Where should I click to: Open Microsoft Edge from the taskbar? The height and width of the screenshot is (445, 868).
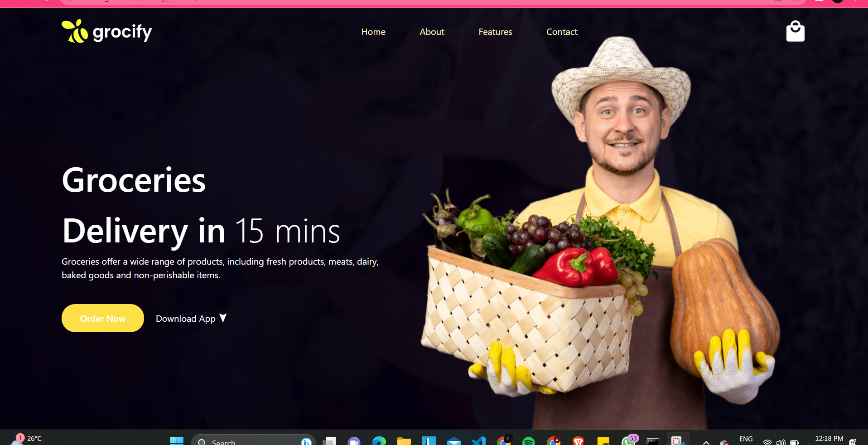click(x=379, y=441)
